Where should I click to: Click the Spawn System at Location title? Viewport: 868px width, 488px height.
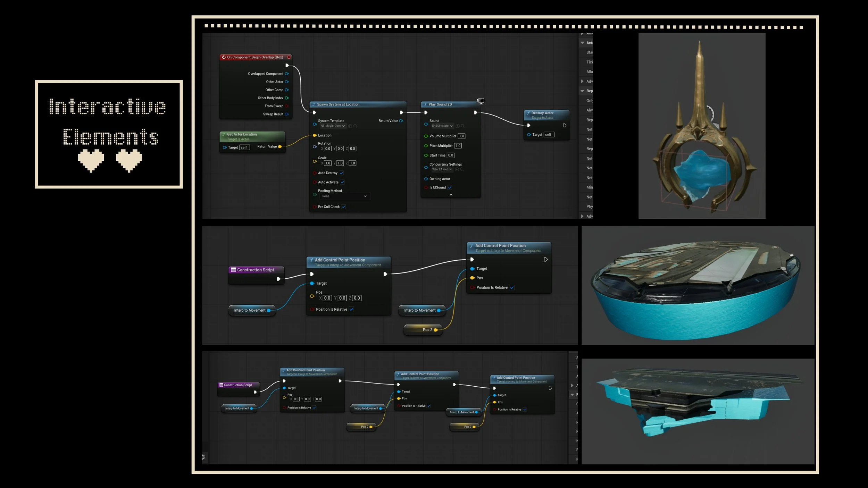point(338,104)
